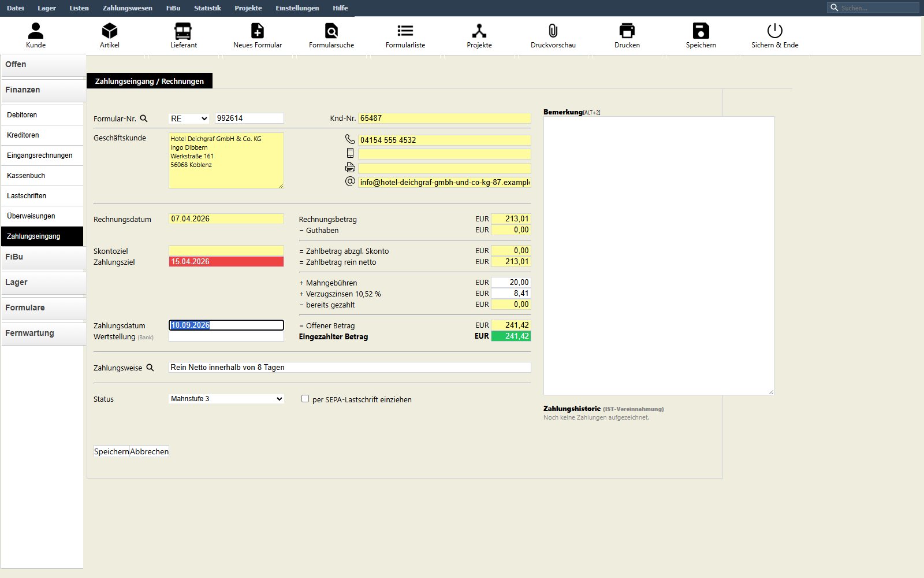The image size is (924, 578).
Task: Click the magnifier next to Zahlungsweise
Action: (150, 368)
